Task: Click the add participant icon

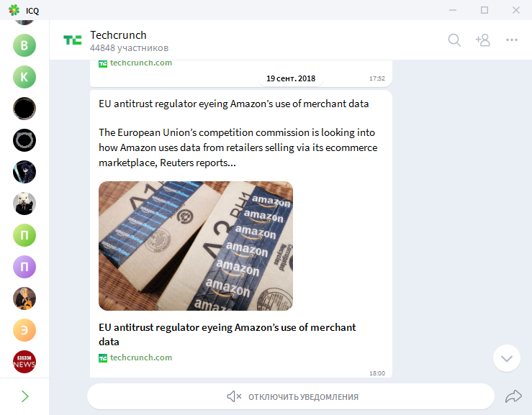Action: tap(482, 40)
